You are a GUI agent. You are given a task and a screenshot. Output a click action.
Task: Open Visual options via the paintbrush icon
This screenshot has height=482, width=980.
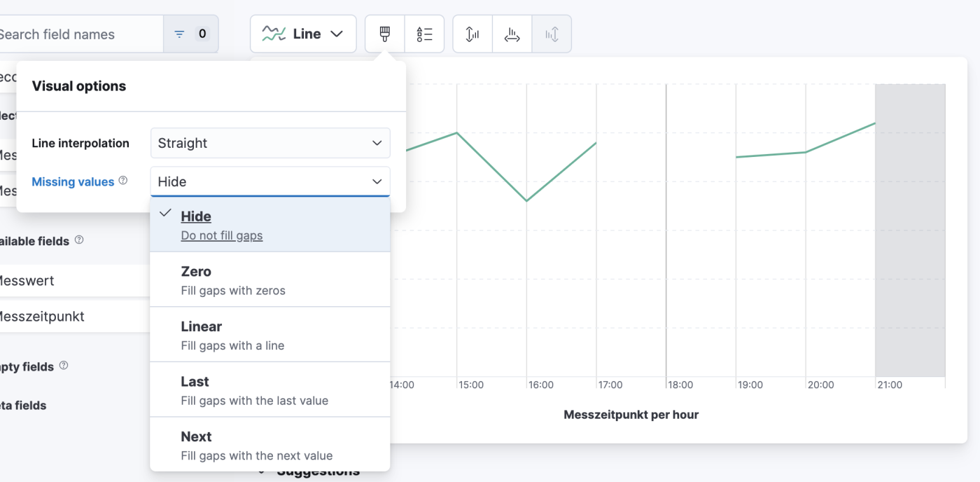(384, 33)
